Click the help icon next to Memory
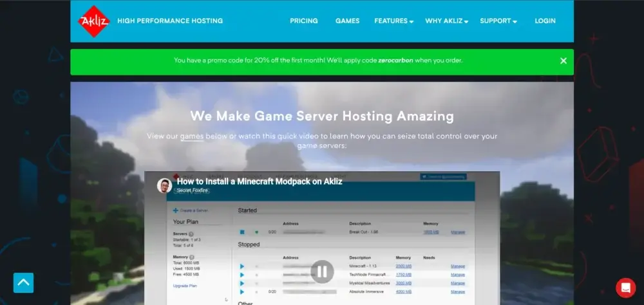This screenshot has height=305, width=644. [x=192, y=257]
